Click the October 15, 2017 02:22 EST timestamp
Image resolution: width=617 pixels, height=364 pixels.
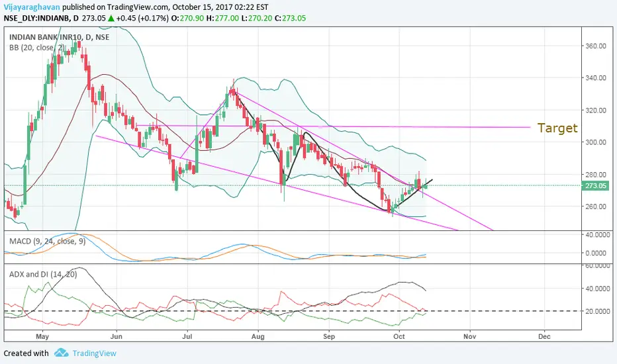click(220, 7)
